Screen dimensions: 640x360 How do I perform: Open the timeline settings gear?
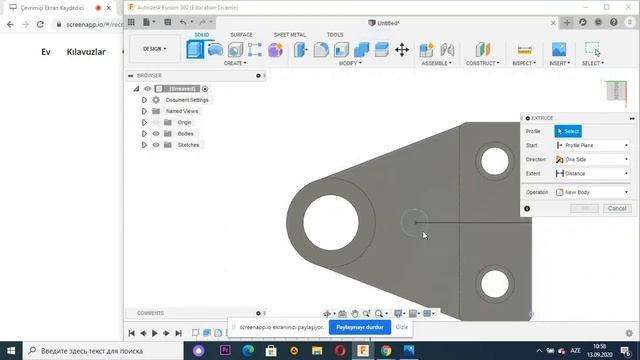click(x=629, y=333)
